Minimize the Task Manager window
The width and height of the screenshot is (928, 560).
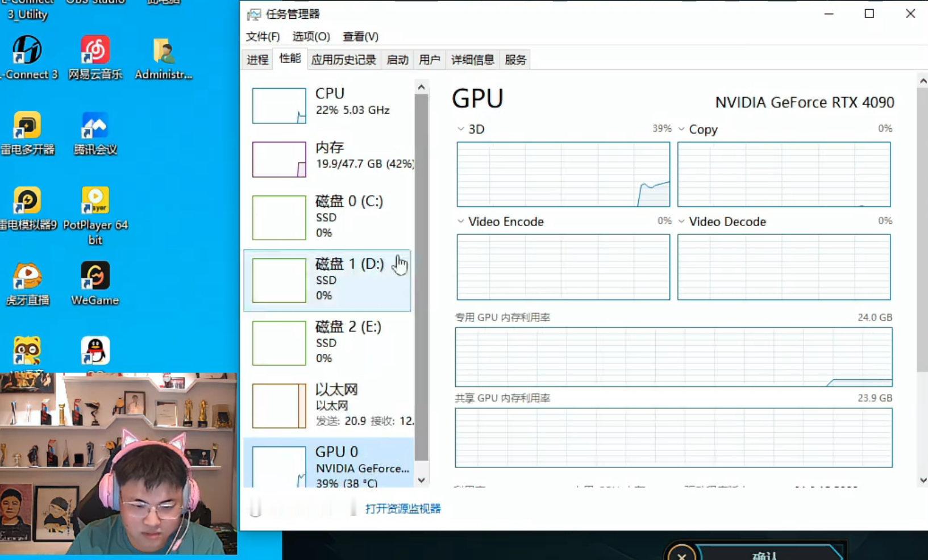829,14
